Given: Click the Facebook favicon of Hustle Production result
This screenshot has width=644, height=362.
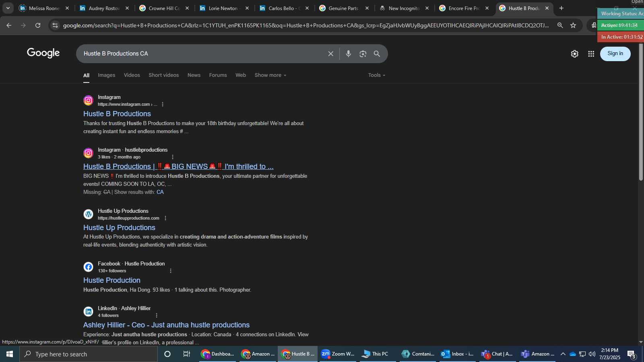Looking at the screenshot, I should (x=89, y=267).
